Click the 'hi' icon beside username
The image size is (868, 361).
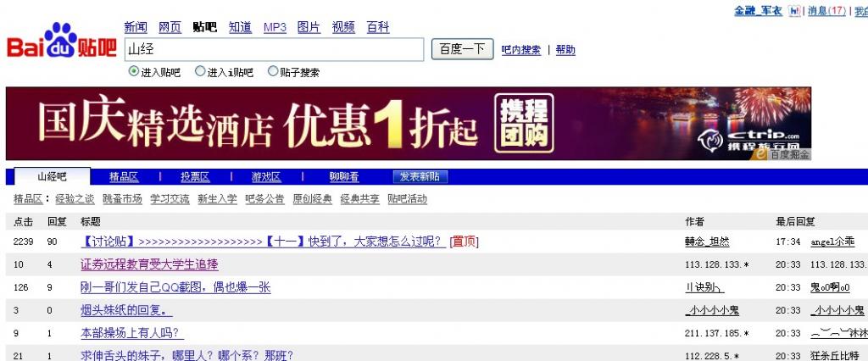click(x=793, y=11)
